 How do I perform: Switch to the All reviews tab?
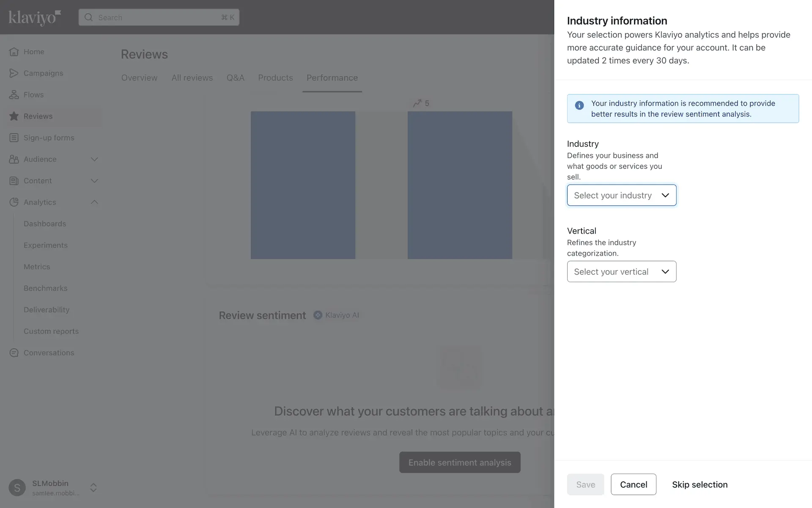192,78
